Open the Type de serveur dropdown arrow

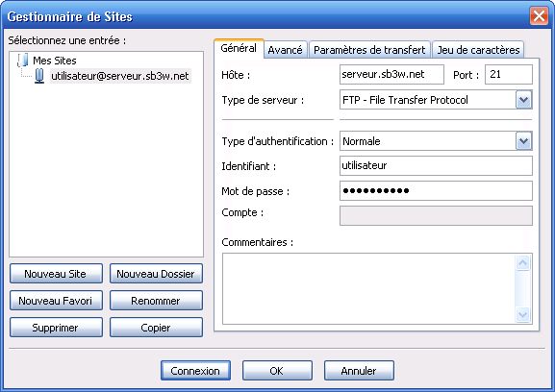coord(524,100)
